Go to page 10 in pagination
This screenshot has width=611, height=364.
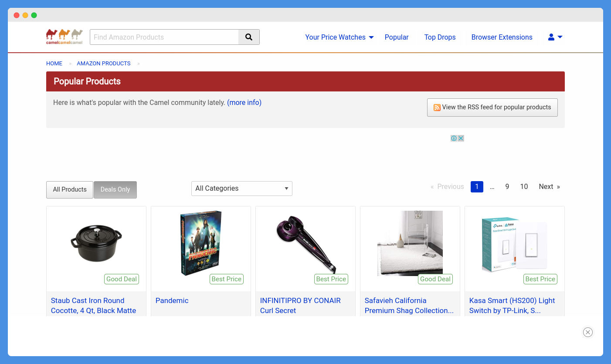pyautogui.click(x=524, y=186)
